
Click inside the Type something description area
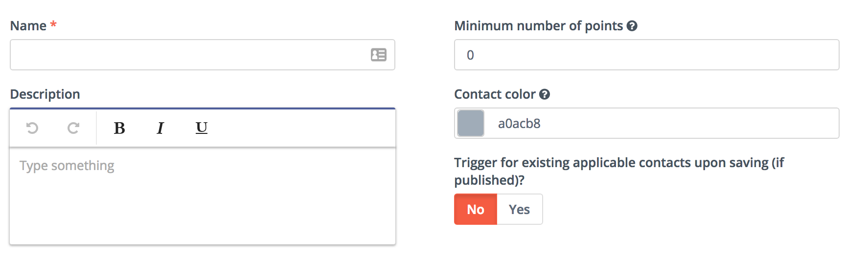203,195
